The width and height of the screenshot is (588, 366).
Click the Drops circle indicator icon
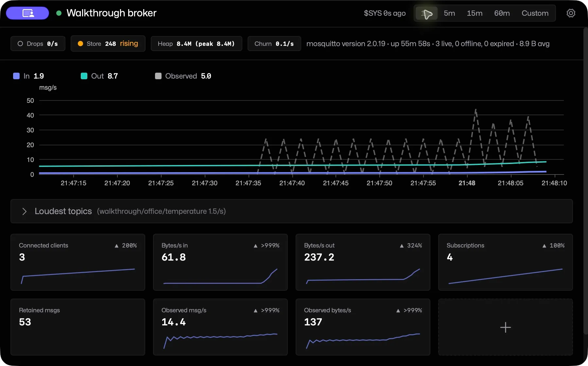point(20,44)
